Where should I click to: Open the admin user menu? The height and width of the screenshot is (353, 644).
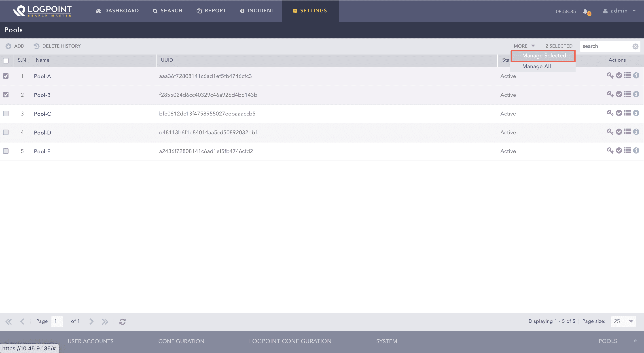click(x=619, y=11)
